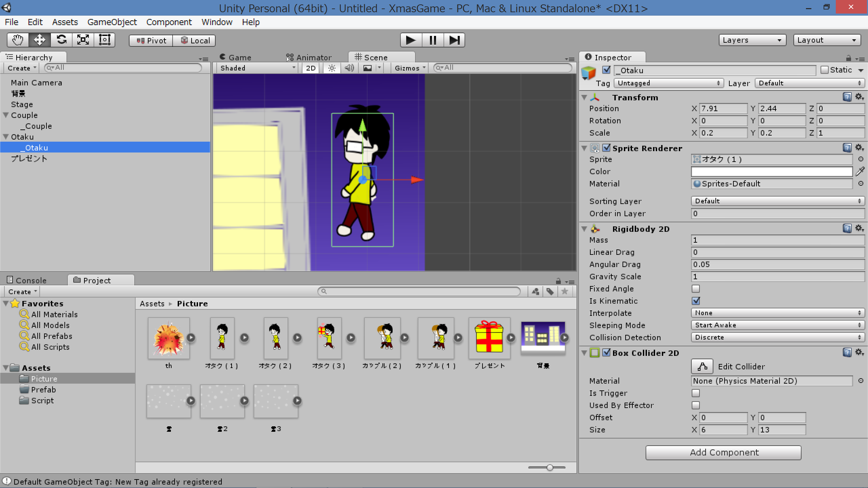
Task: Uncheck the Is Kinematic checkbox
Action: 696,301
